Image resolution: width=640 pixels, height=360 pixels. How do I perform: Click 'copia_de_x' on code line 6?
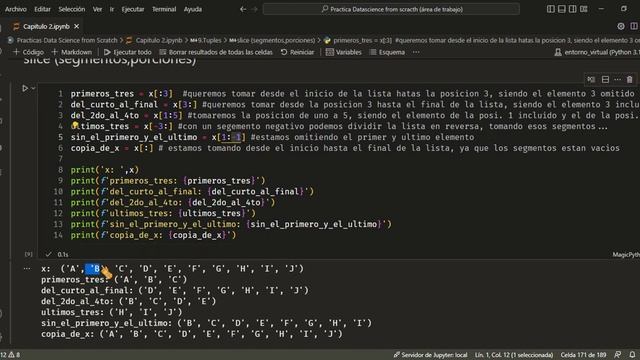point(95,148)
